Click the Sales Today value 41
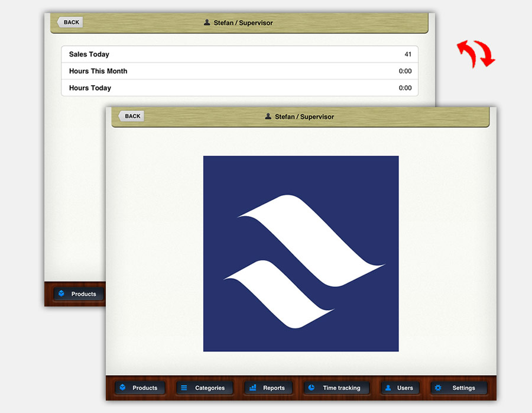The width and height of the screenshot is (532, 413). pyautogui.click(x=408, y=54)
